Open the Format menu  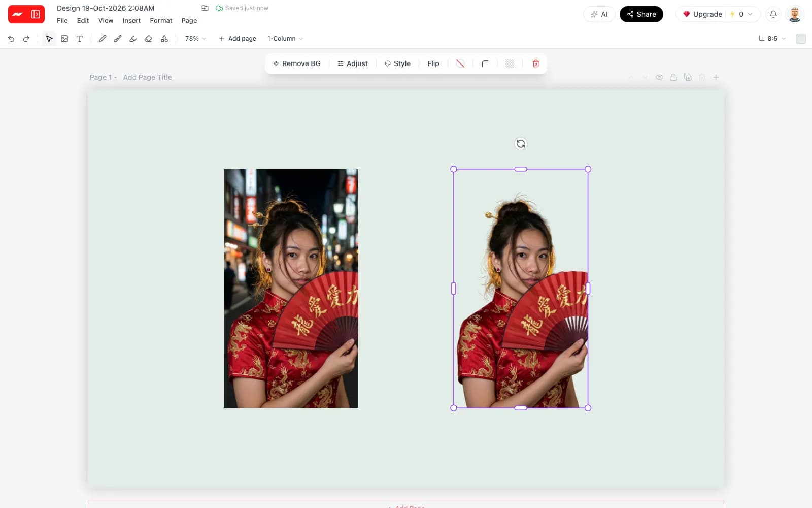[x=161, y=21]
